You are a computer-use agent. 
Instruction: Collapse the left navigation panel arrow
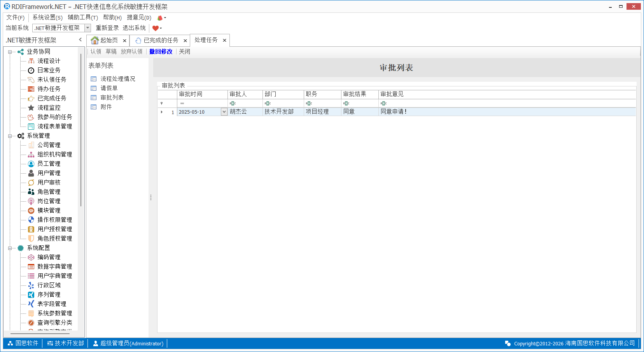[x=80, y=40]
